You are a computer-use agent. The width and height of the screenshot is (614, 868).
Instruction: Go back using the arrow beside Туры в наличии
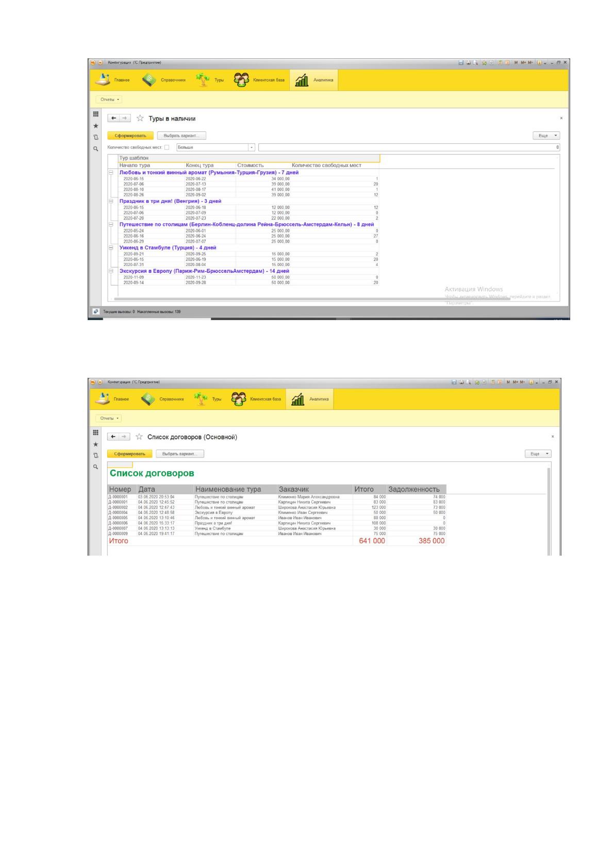[x=113, y=119]
